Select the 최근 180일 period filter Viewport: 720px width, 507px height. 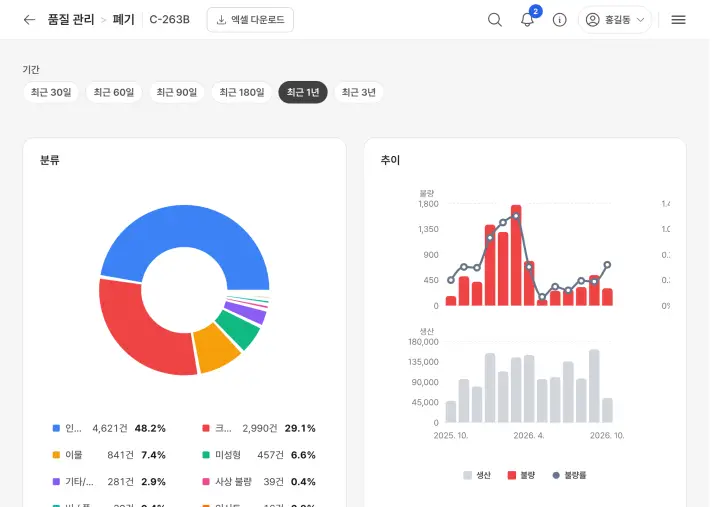(242, 92)
